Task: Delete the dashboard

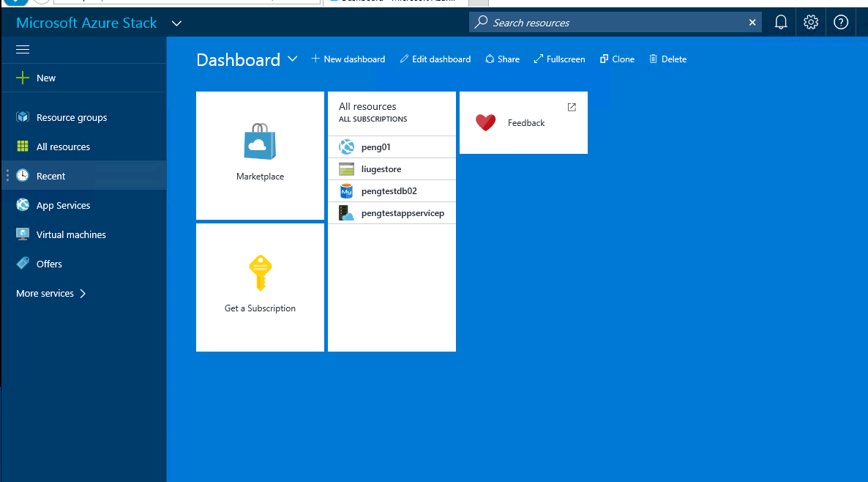Action: pos(667,59)
